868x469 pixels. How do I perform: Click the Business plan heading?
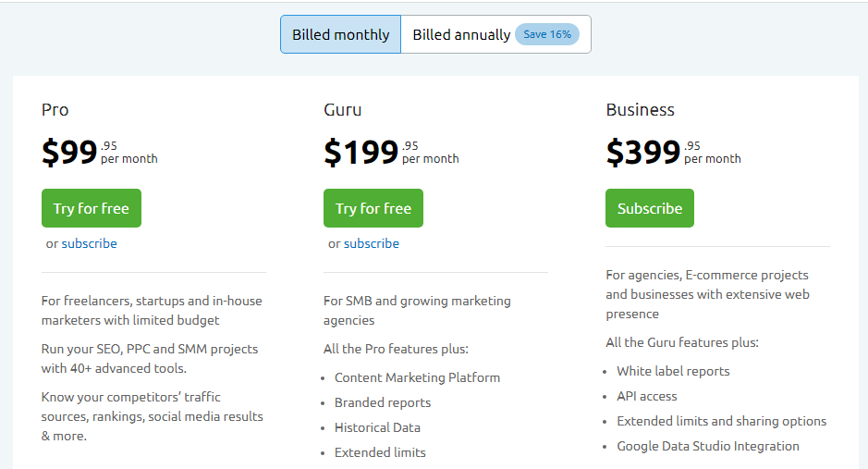[x=641, y=109]
